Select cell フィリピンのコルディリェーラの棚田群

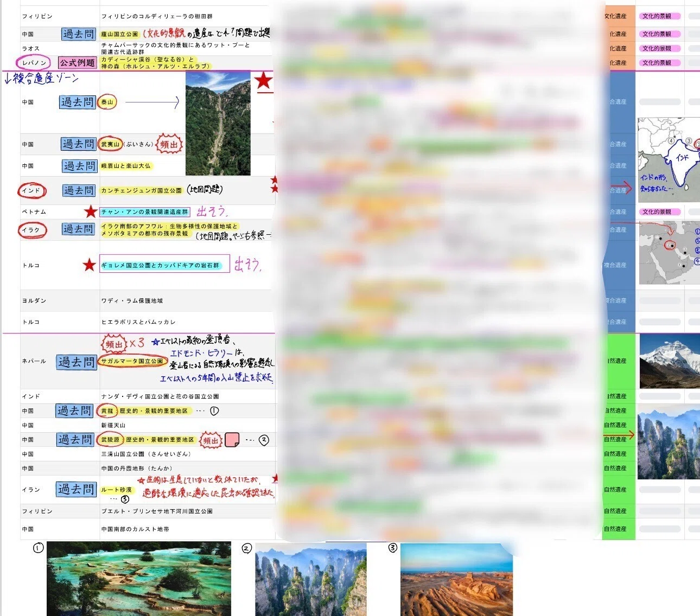point(157,16)
